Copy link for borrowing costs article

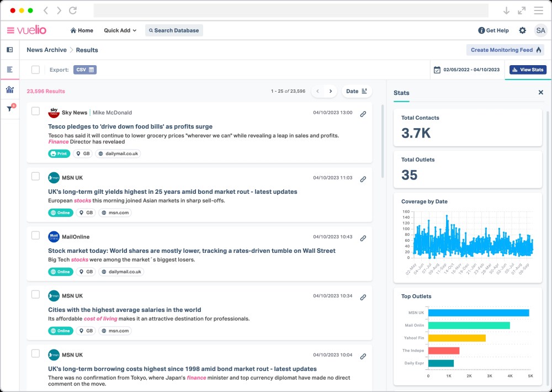click(x=363, y=357)
